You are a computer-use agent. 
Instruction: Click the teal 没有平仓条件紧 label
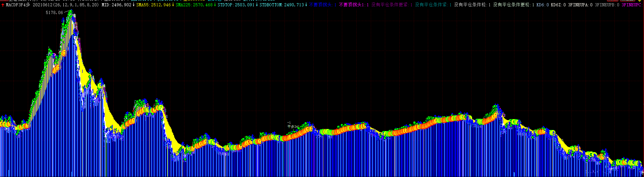[433, 5]
